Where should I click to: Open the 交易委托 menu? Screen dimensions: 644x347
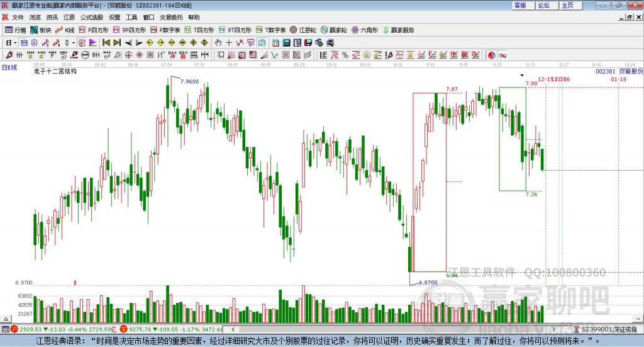pyautogui.click(x=171, y=17)
